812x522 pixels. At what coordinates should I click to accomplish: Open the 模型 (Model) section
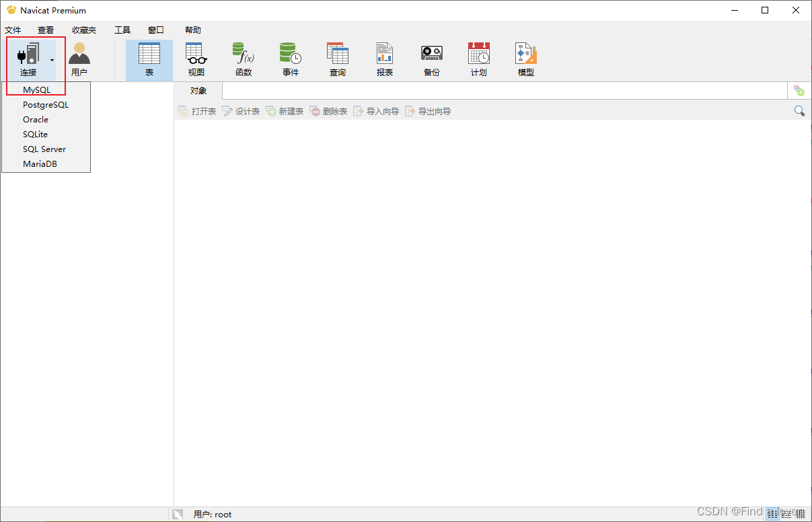526,59
